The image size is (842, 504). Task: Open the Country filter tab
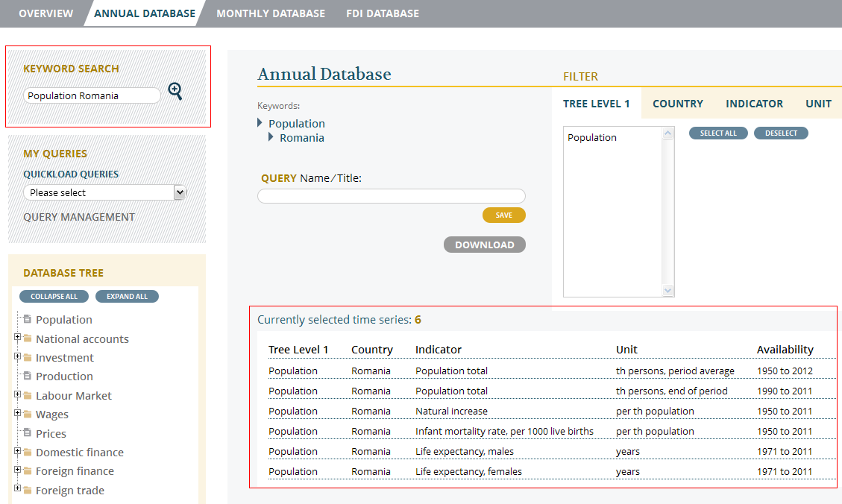click(677, 104)
